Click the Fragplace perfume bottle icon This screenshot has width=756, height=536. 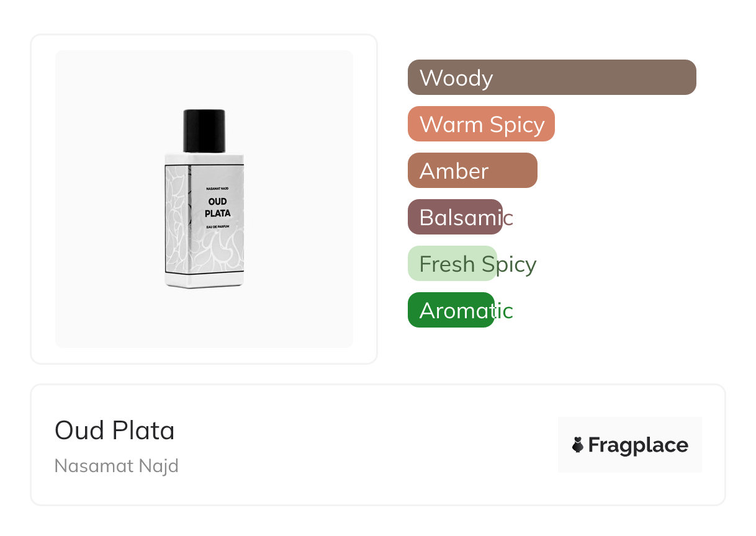tap(578, 445)
